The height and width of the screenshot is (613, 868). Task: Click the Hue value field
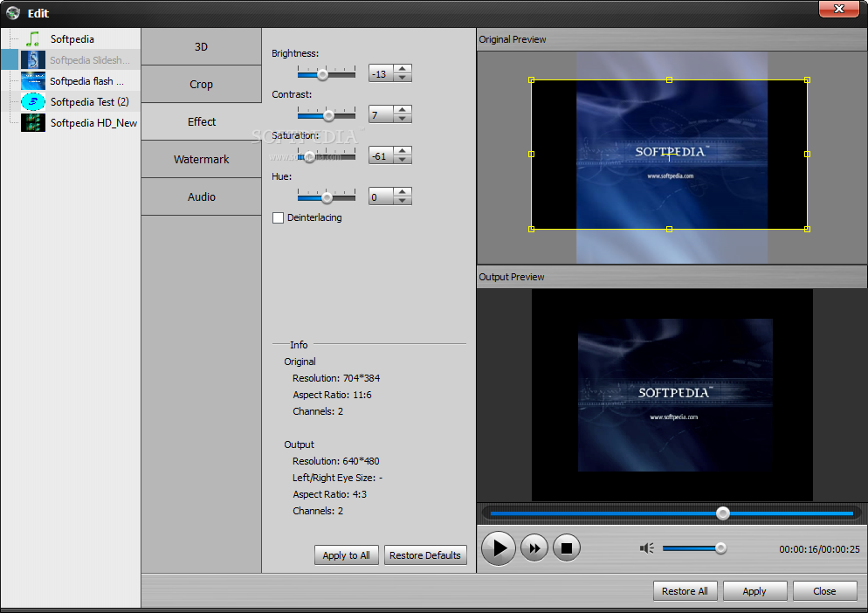coord(382,196)
